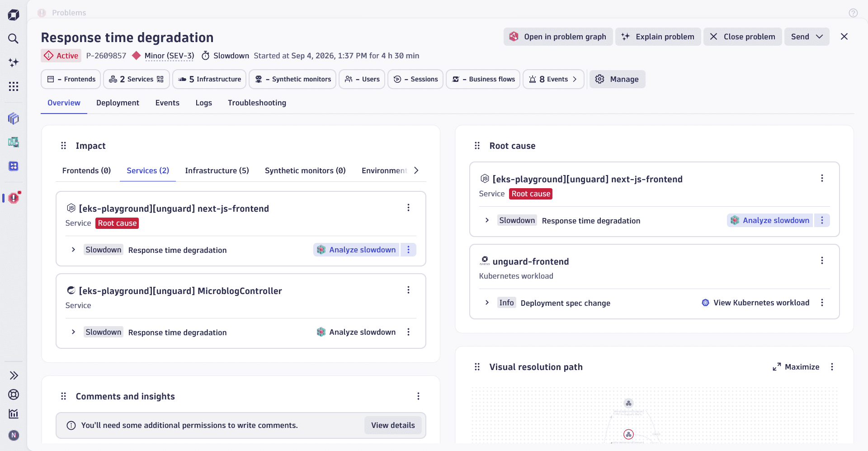Maximize the Visual resolution path
The image size is (868, 451).
tap(796, 367)
